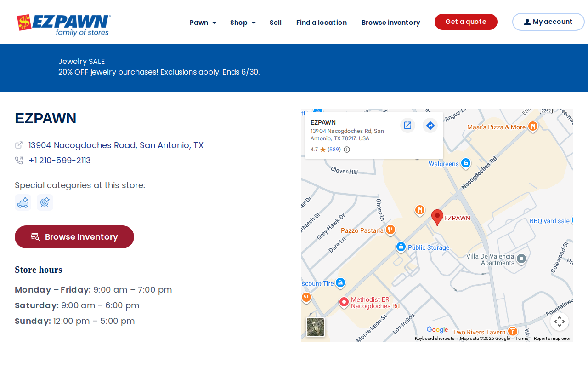Expand the Shop dropdown menu
This screenshot has height=368, width=588.
pos(243,23)
